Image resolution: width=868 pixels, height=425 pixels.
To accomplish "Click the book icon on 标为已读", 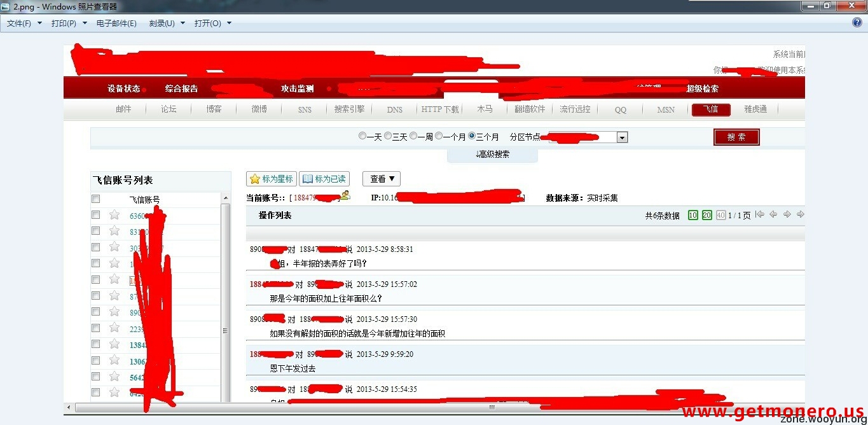I will click(308, 179).
